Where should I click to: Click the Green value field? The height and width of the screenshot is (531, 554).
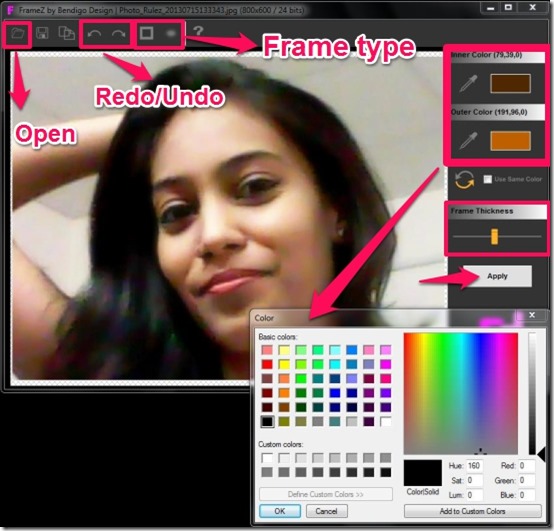pyautogui.click(x=527, y=480)
